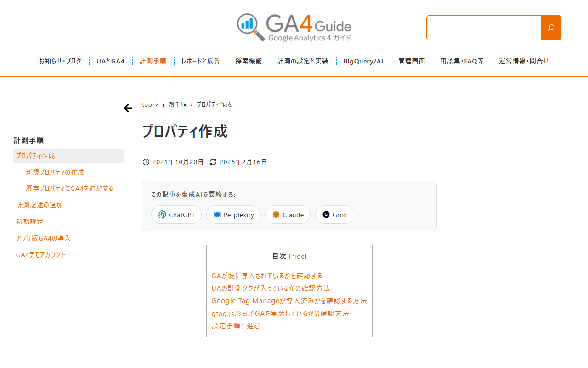
Task: Click the この記事を生成AIで要約する label
Action: pyautogui.click(x=193, y=195)
